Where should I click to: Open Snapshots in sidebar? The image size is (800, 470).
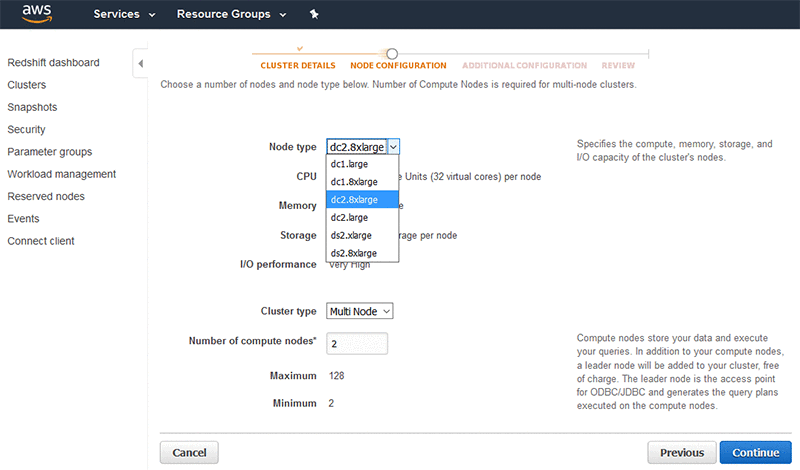tap(32, 107)
